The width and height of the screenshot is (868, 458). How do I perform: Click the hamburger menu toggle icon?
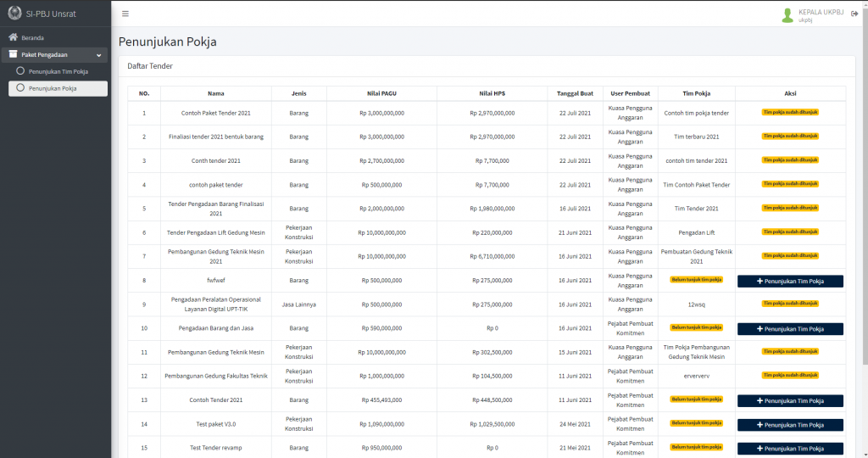125,14
